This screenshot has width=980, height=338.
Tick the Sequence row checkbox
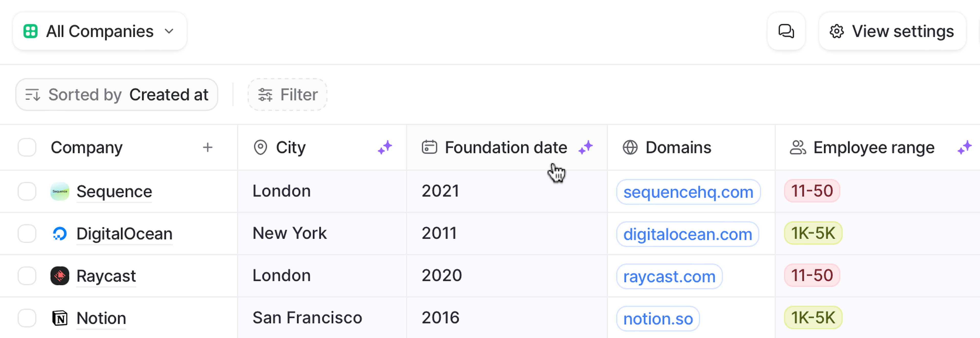[x=27, y=191]
